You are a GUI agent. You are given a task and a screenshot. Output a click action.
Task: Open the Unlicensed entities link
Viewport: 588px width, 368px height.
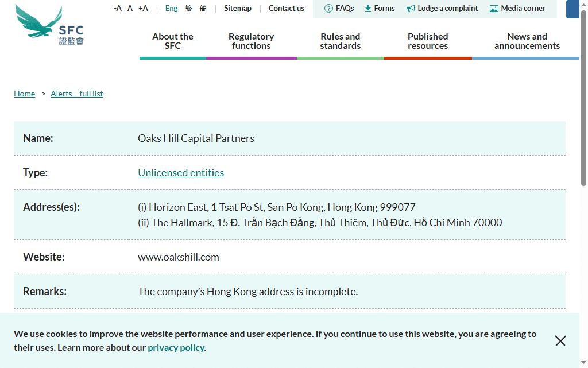(181, 172)
